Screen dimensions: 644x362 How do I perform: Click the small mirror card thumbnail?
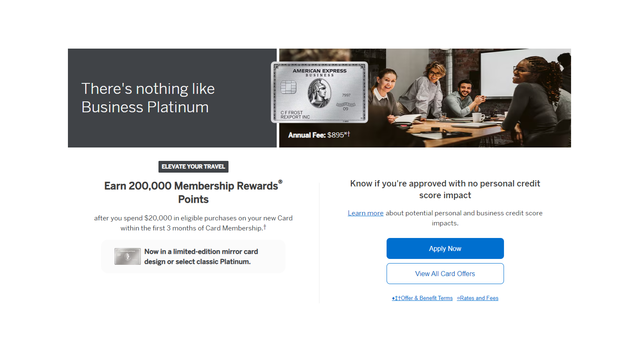tap(127, 256)
